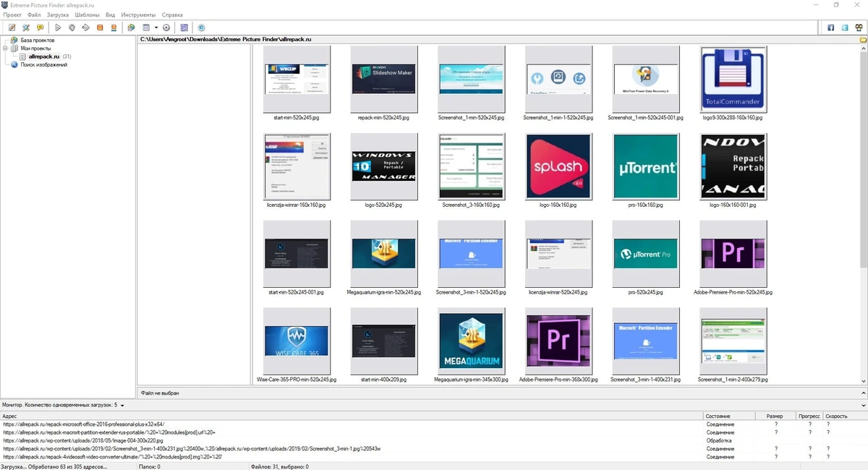Open project settings wrench toolbar icon

[x=26, y=27]
